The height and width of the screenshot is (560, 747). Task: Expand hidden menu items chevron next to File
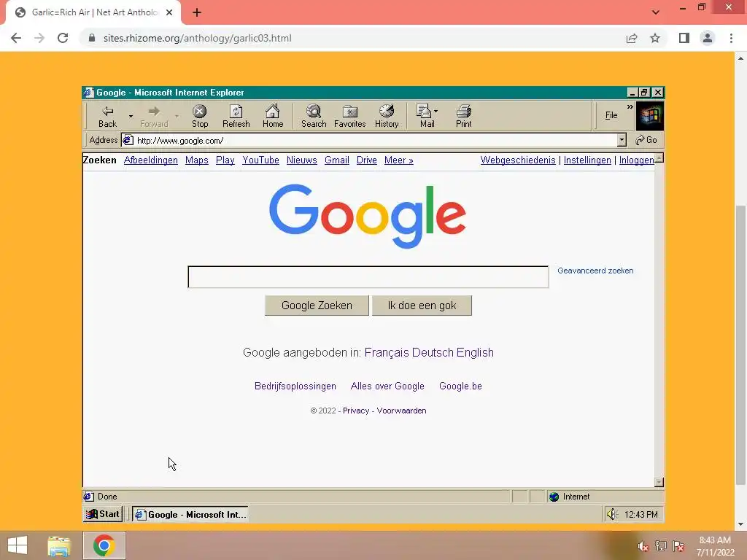630,107
